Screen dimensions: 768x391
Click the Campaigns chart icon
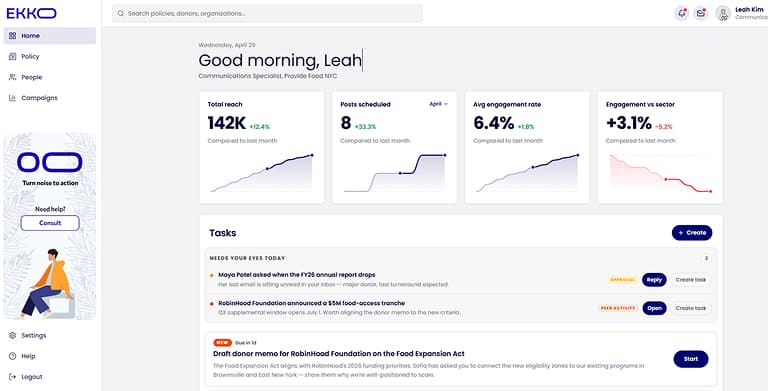[x=13, y=98]
